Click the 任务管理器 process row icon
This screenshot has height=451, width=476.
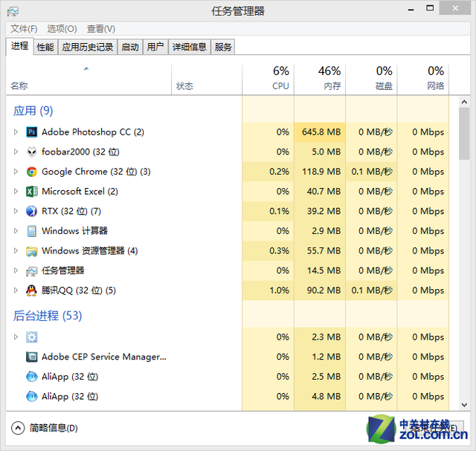31,271
